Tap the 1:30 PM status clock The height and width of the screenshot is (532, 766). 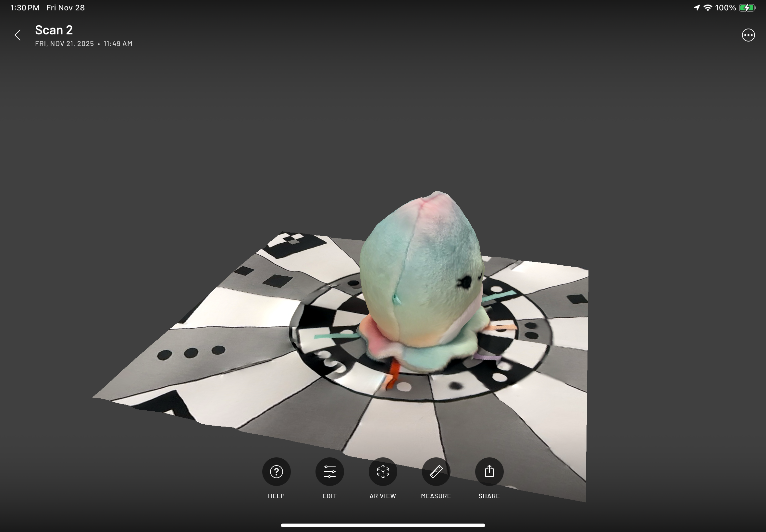25,8
